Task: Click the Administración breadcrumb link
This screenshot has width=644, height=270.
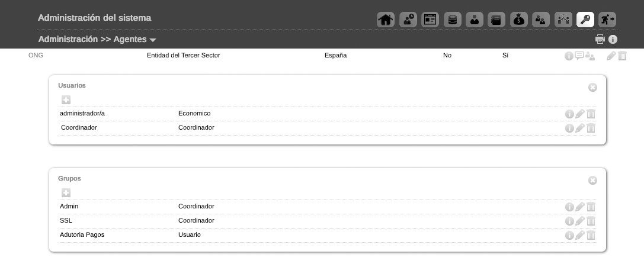Action: 68,40
